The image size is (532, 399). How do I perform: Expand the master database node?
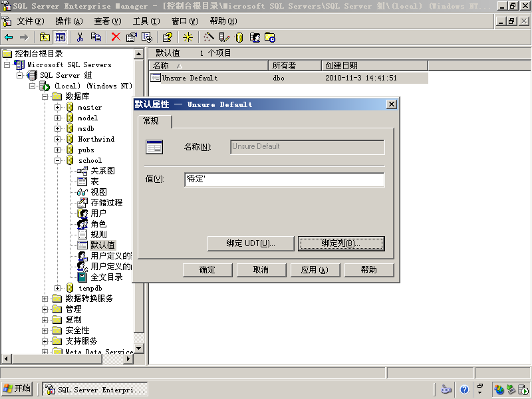pyautogui.click(x=57, y=108)
